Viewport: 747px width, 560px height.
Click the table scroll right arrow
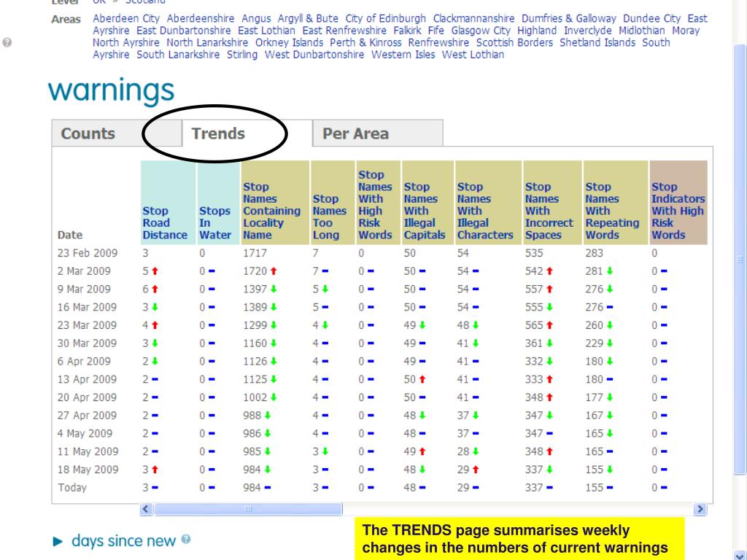[700, 509]
